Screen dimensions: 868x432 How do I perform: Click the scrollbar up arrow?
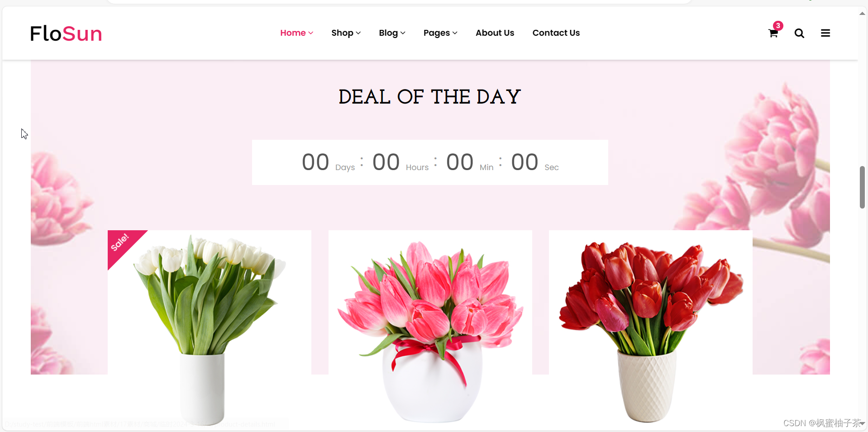[x=862, y=14]
